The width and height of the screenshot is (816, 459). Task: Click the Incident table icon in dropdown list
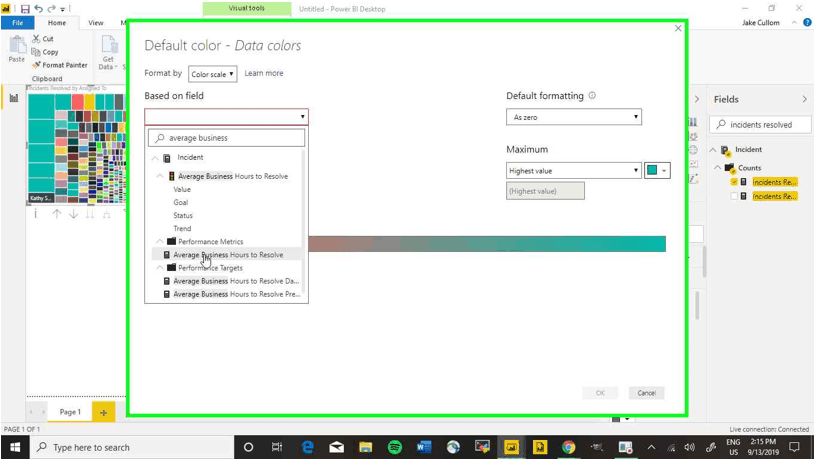(167, 158)
